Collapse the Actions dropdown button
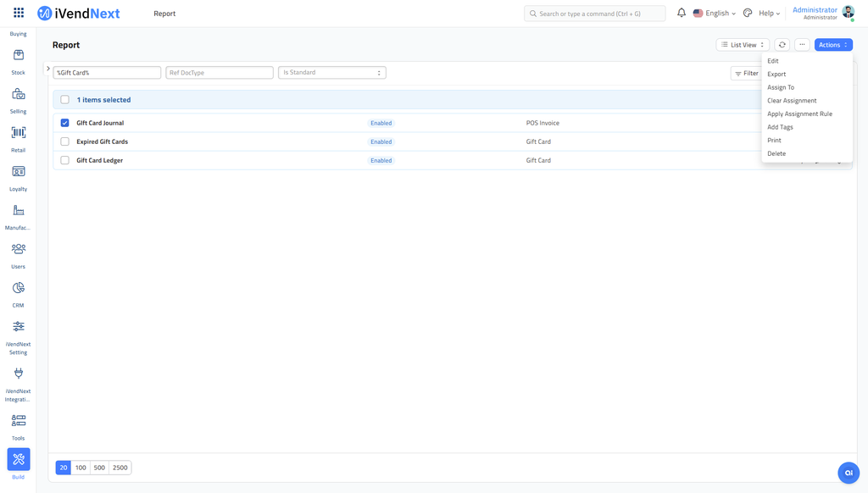The image size is (868, 493). coord(833,45)
